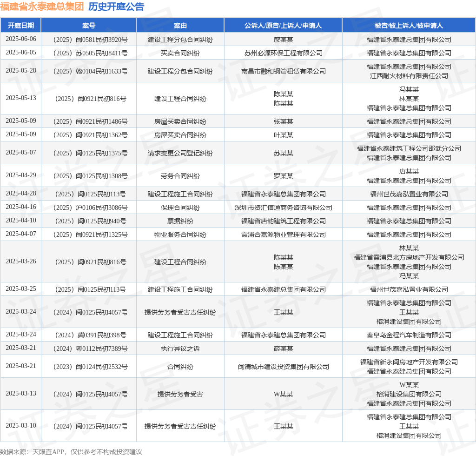
Task: Click defendant 江西耐火材料有限责任公司
Action: [x=409, y=76]
